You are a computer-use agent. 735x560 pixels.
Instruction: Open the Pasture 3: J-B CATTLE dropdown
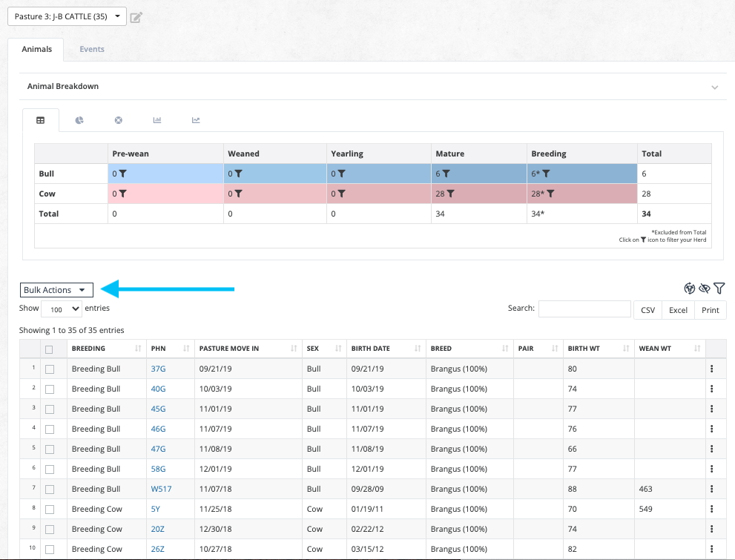67,16
